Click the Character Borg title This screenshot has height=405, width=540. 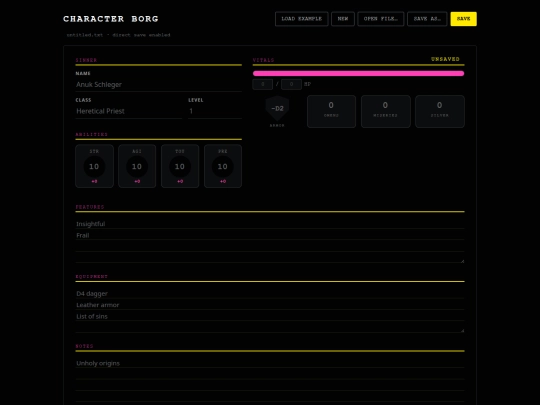tap(111, 19)
